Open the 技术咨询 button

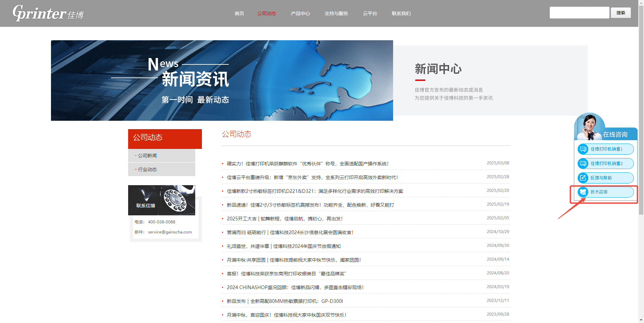click(x=606, y=192)
